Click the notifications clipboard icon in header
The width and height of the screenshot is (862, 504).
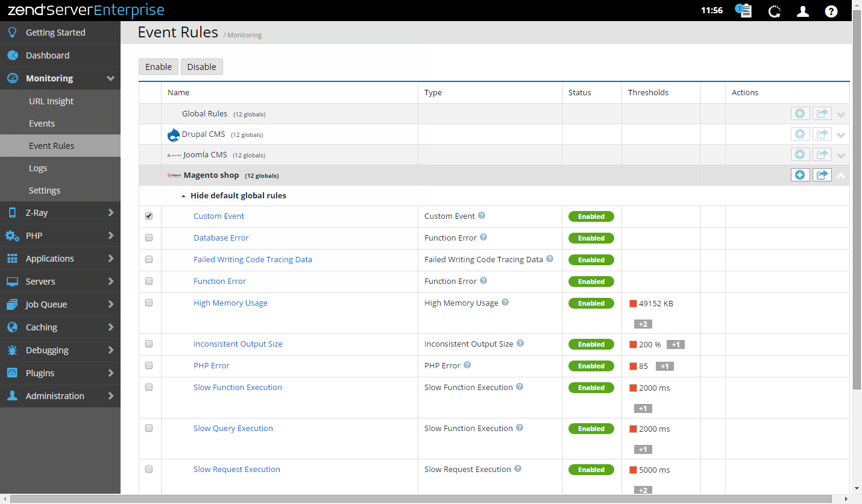coord(745,11)
